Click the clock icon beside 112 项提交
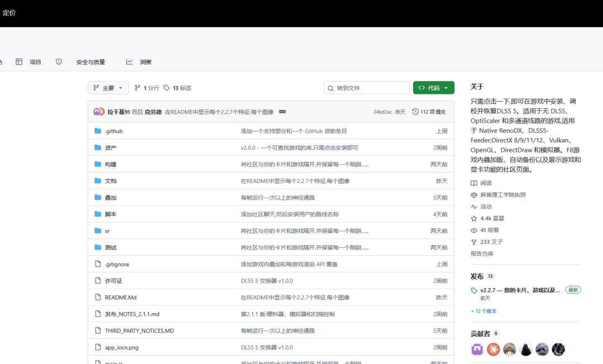This screenshot has height=364, width=603. [415, 112]
